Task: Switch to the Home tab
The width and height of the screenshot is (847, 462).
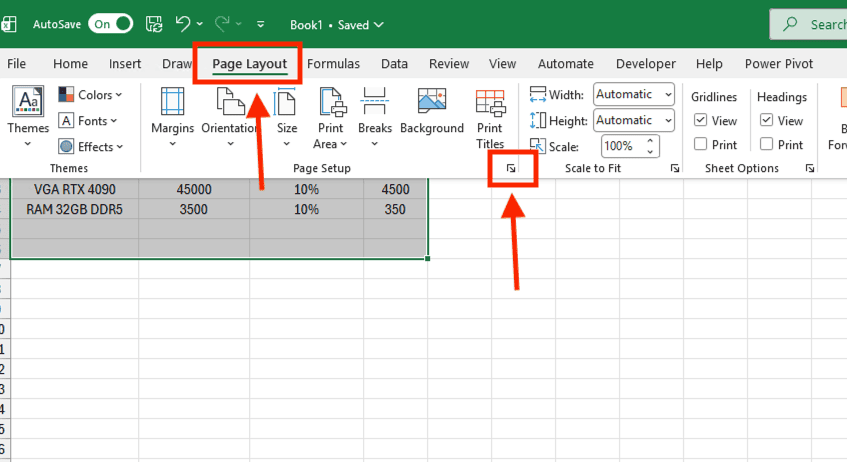Action: pos(70,64)
